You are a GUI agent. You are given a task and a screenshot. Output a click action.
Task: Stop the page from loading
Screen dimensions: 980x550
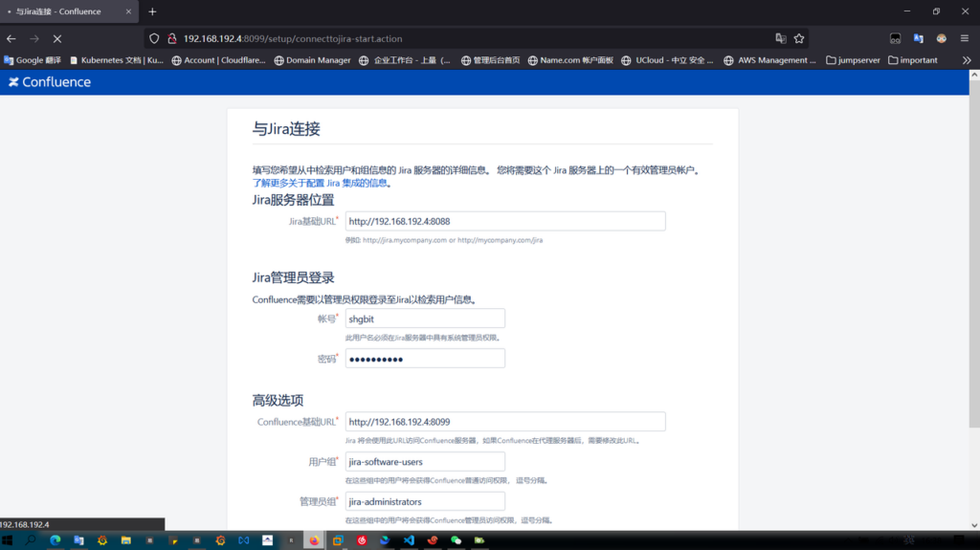pos(57,39)
